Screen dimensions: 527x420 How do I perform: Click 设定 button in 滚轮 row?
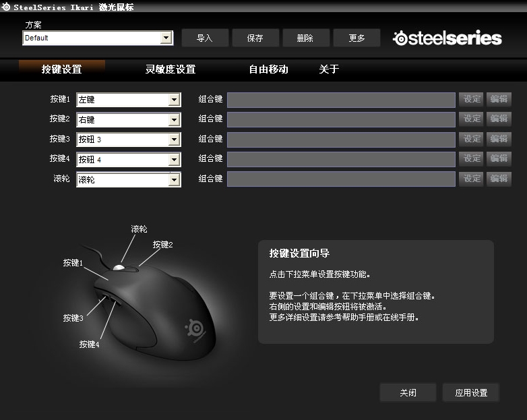click(471, 179)
